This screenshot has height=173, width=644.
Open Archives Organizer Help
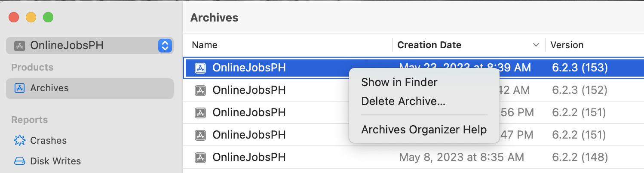423,130
